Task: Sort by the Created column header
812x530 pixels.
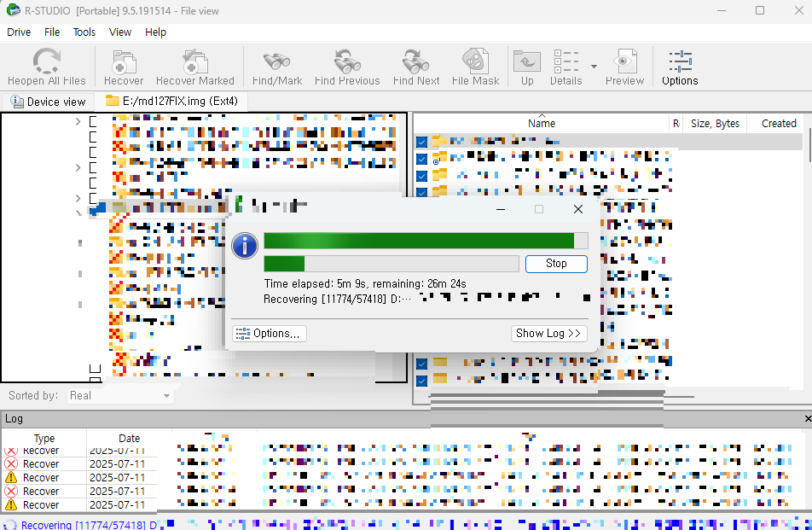Action: point(779,123)
